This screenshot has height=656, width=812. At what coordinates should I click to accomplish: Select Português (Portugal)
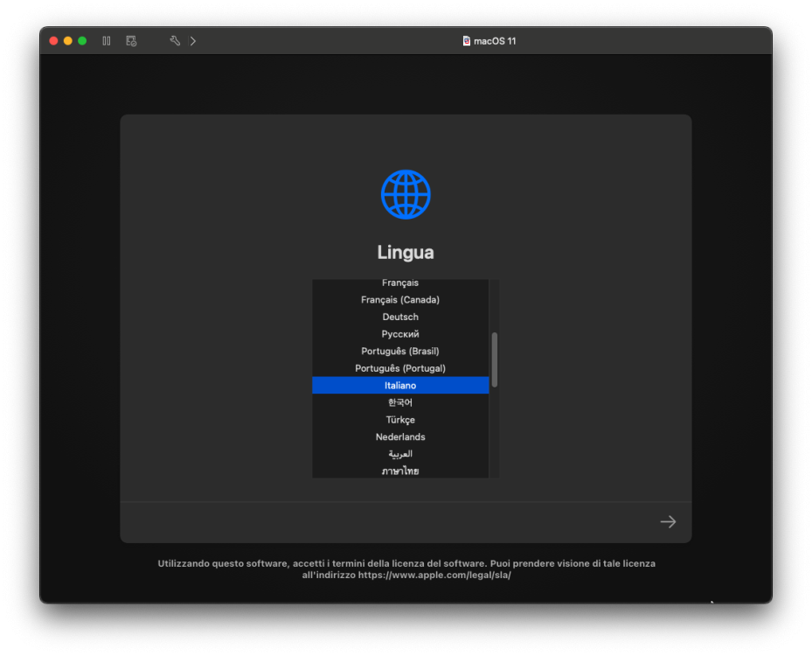click(400, 368)
